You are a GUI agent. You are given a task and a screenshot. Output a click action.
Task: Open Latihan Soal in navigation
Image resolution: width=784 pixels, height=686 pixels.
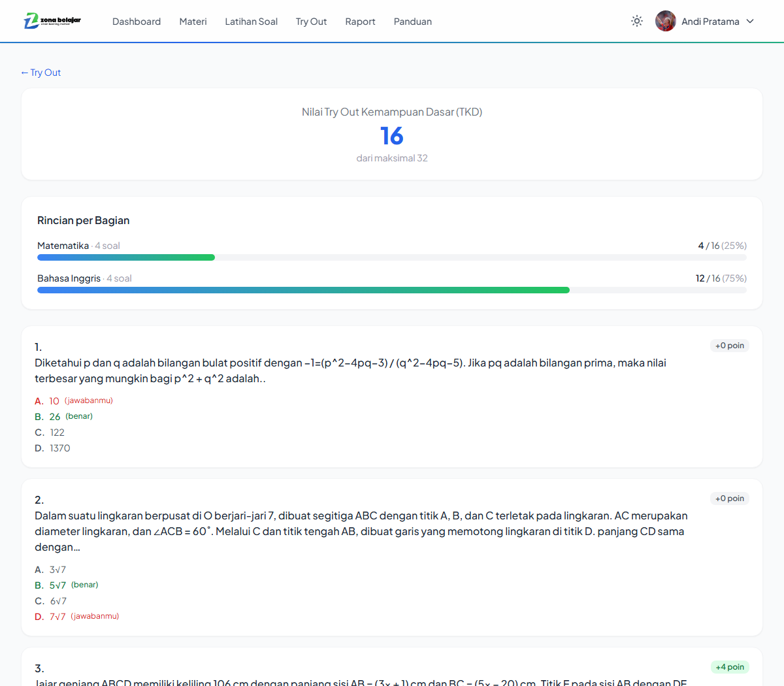pos(251,22)
